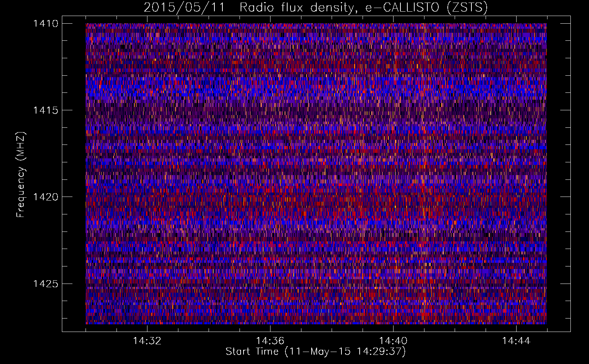Click the 1415 frequency tick label
The image size is (589, 364).
[x=46, y=110]
